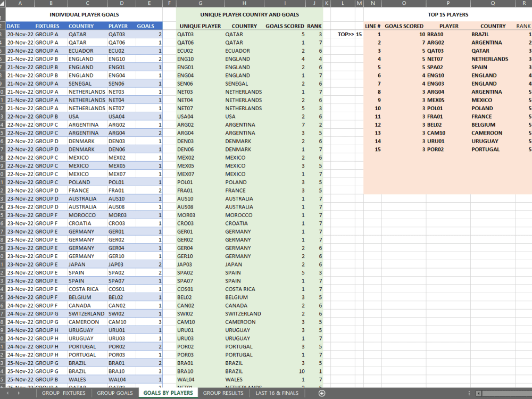532x399 pixels.
Task: Click the FIXTURES header cell
Action: (51, 26)
